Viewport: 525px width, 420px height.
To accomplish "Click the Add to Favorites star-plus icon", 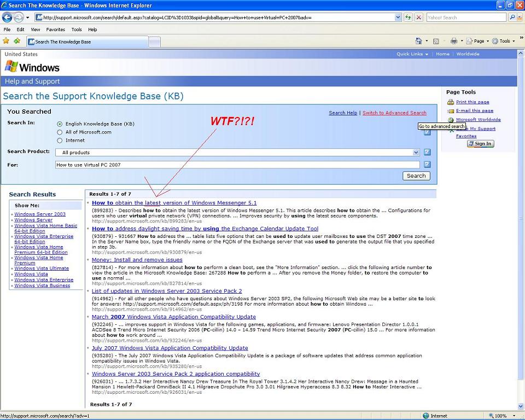I will (x=17, y=41).
